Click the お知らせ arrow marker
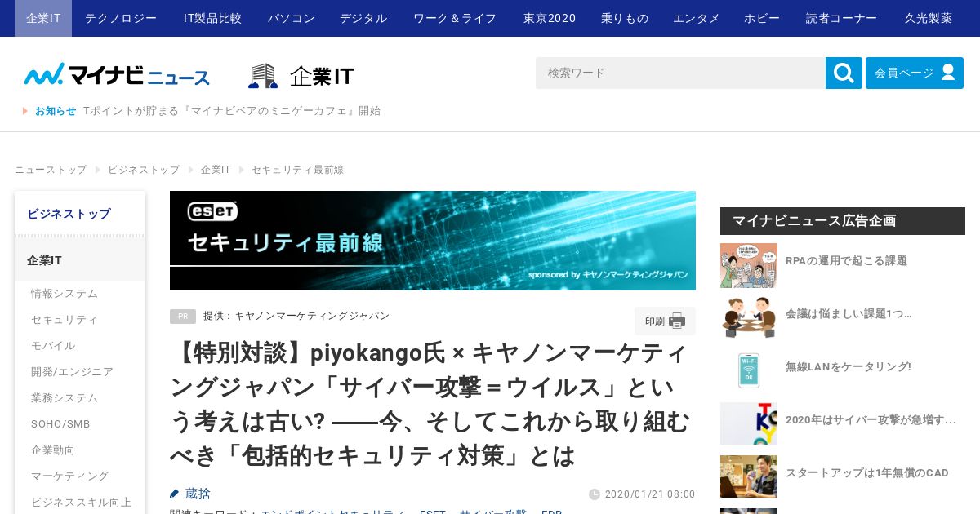Image resolution: width=980 pixels, height=514 pixels. click(x=25, y=111)
